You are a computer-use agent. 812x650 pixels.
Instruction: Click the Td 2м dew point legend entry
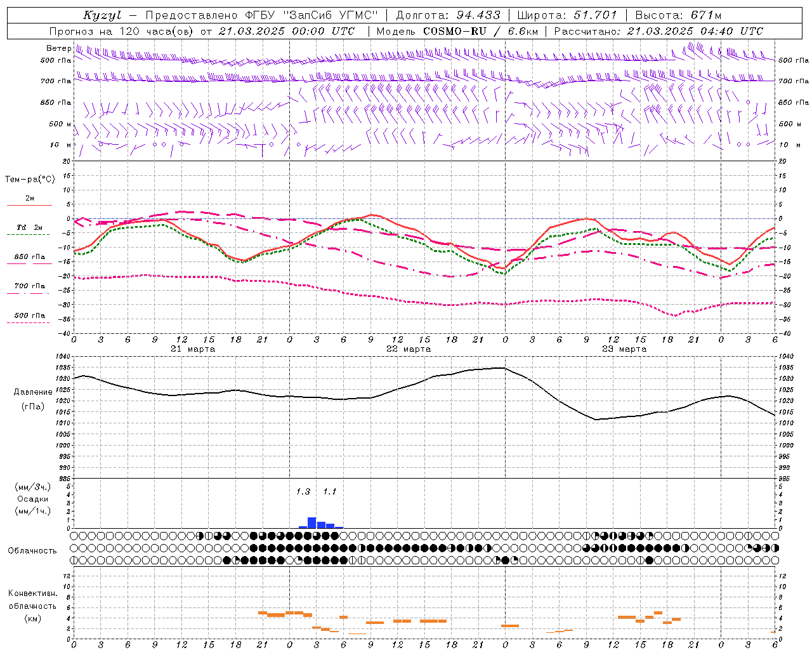pos(30,227)
